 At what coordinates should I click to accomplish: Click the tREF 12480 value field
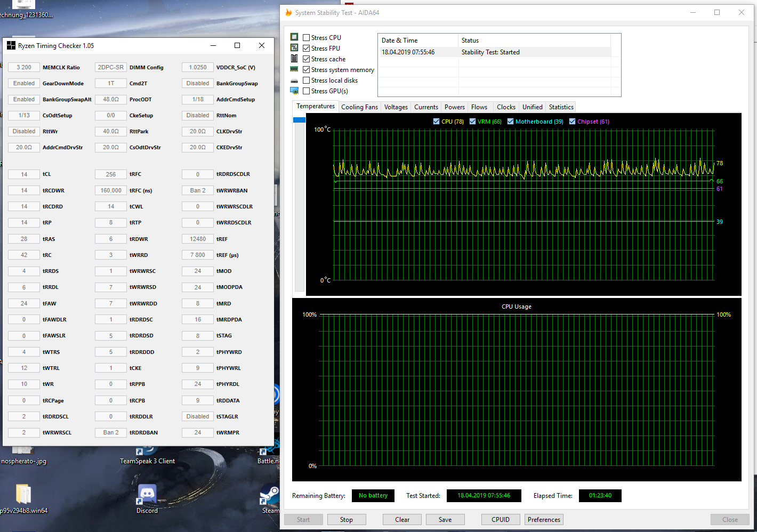coord(198,239)
